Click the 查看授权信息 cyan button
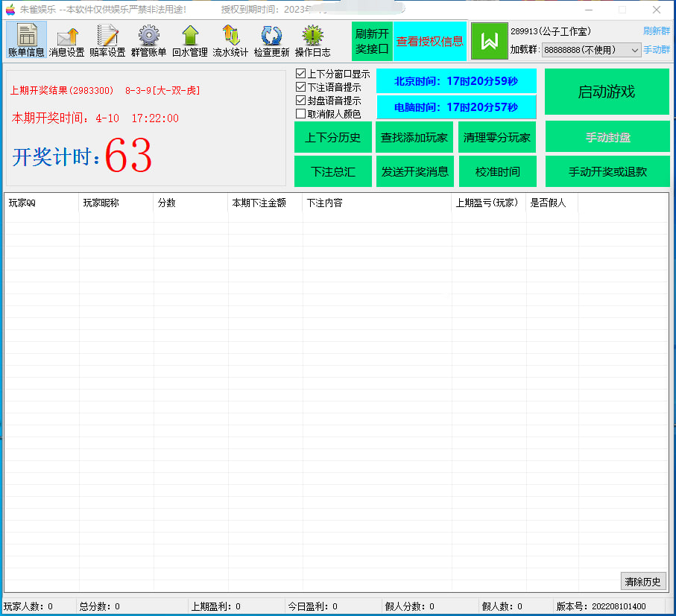The image size is (676, 616). (x=429, y=42)
